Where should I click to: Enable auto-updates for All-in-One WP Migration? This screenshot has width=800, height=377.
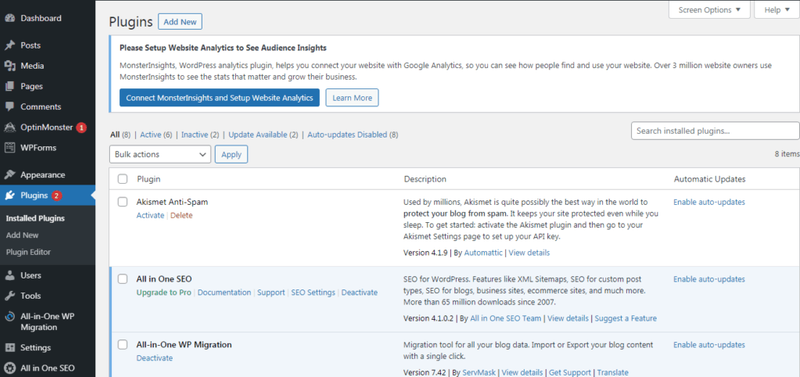pyautogui.click(x=709, y=345)
